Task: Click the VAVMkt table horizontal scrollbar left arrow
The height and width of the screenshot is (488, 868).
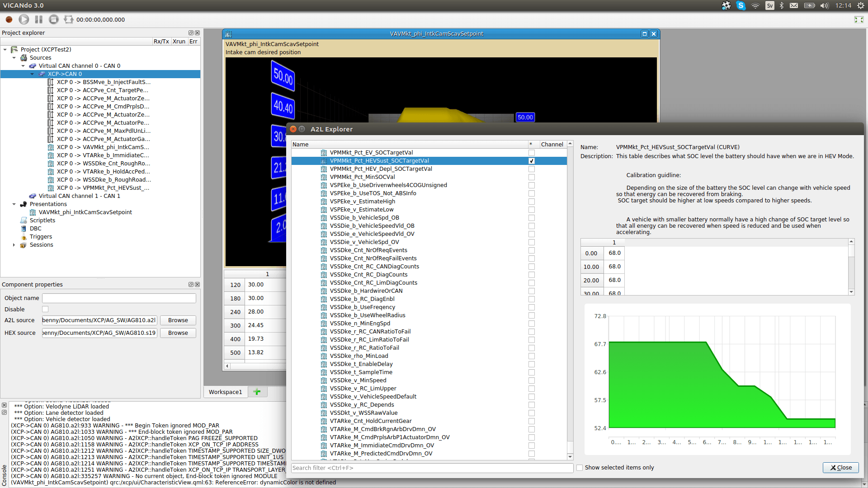Action: tap(227, 366)
